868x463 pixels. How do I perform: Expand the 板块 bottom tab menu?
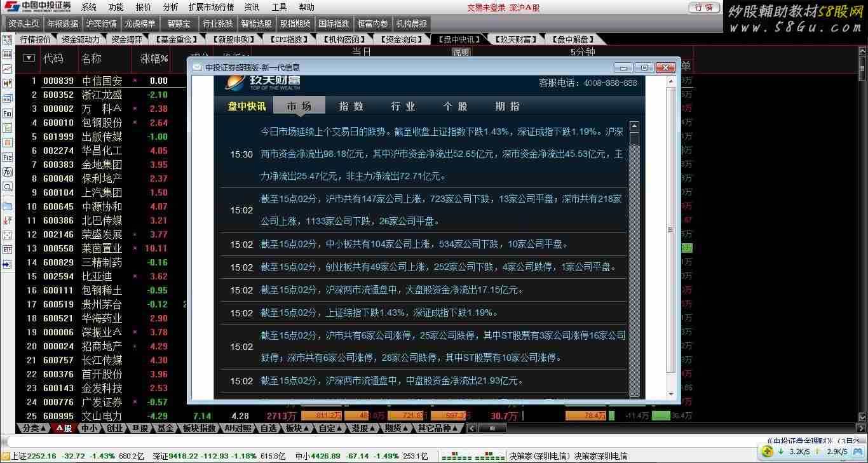297,428
